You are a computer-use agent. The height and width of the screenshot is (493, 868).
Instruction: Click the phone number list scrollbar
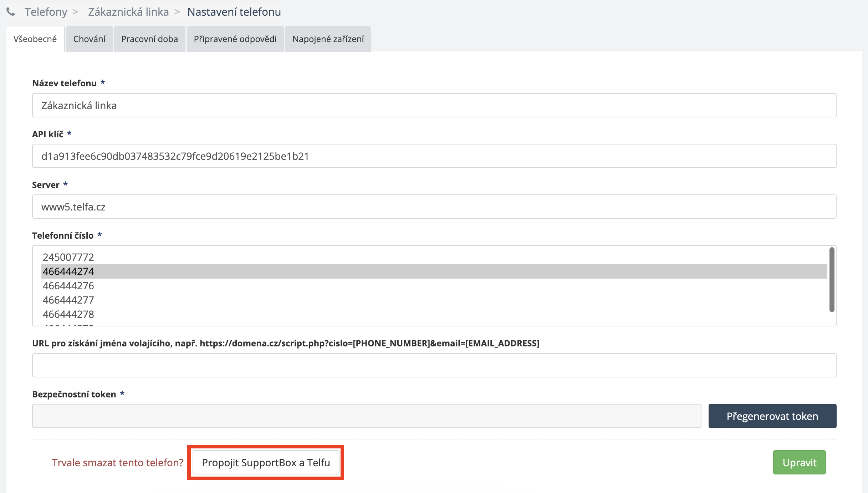832,280
